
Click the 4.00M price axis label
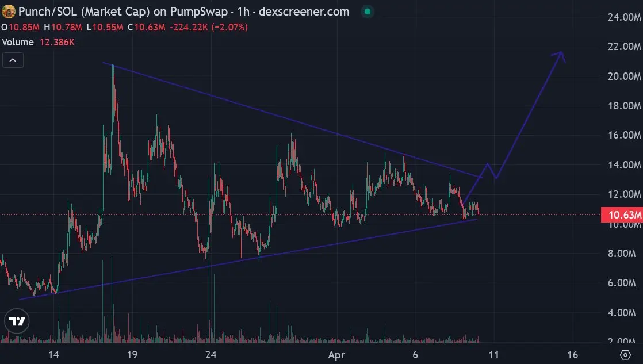(x=622, y=312)
